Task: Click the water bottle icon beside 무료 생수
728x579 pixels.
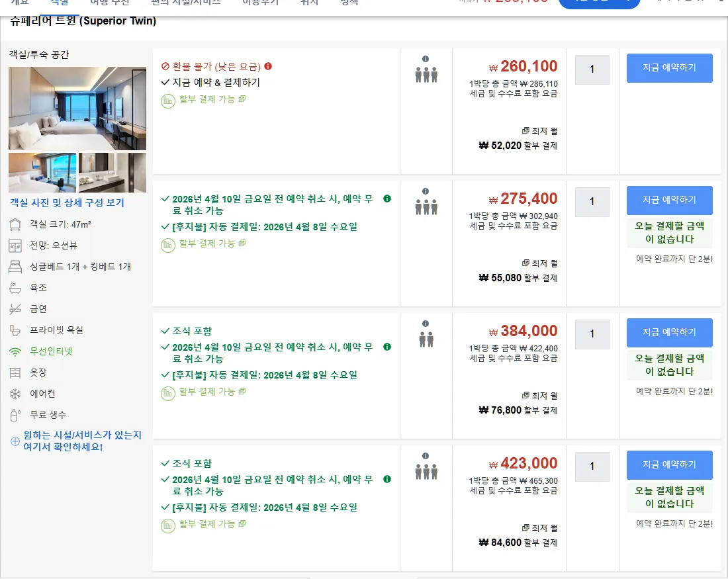Action: coord(15,415)
